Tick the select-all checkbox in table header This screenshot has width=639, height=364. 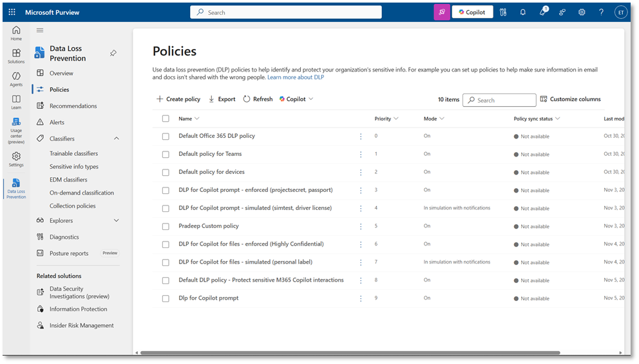166,119
